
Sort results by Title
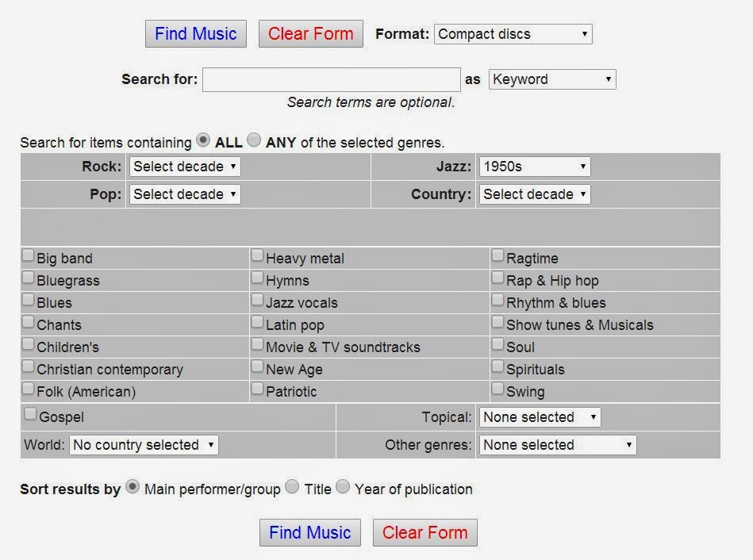[292, 487]
